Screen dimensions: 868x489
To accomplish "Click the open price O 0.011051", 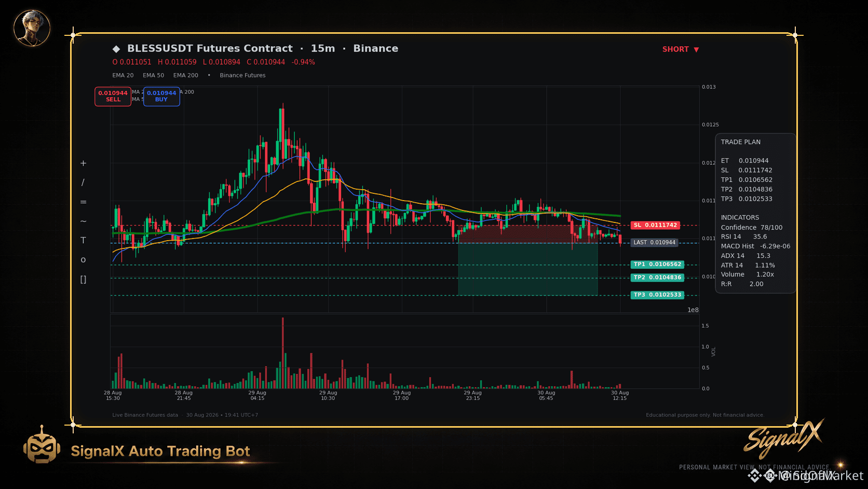I will pyautogui.click(x=132, y=62).
